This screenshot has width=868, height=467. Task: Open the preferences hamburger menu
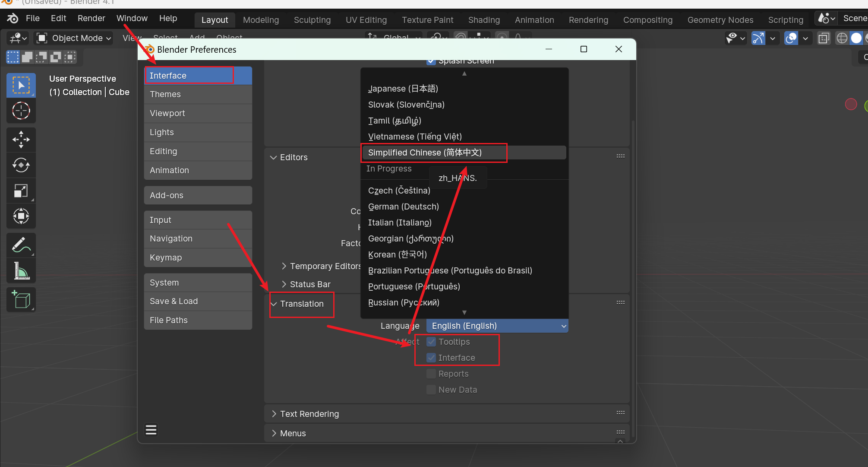click(151, 430)
